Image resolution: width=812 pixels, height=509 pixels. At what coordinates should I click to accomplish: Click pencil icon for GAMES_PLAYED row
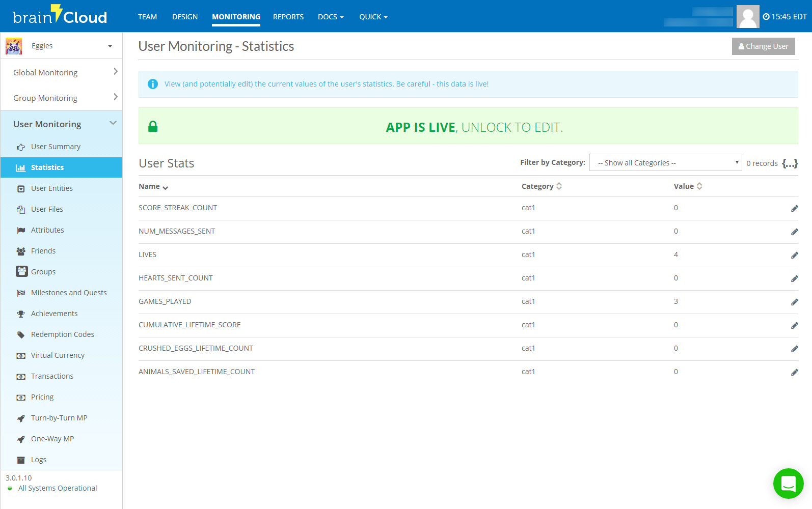[x=794, y=302]
